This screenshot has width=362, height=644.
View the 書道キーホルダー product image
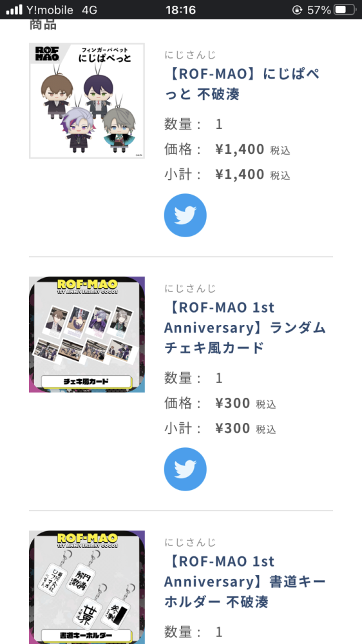tap(86, 587)
